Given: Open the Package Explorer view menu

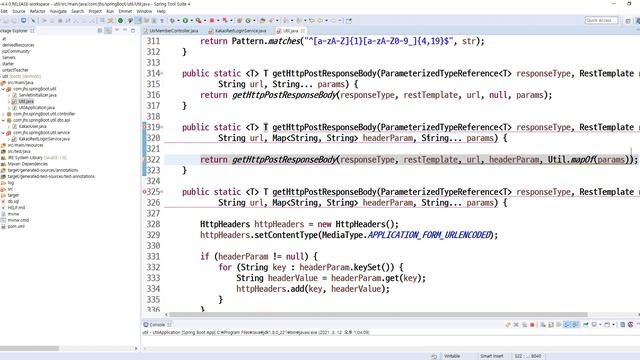Looking at the screenshot, I should point(117,30).
